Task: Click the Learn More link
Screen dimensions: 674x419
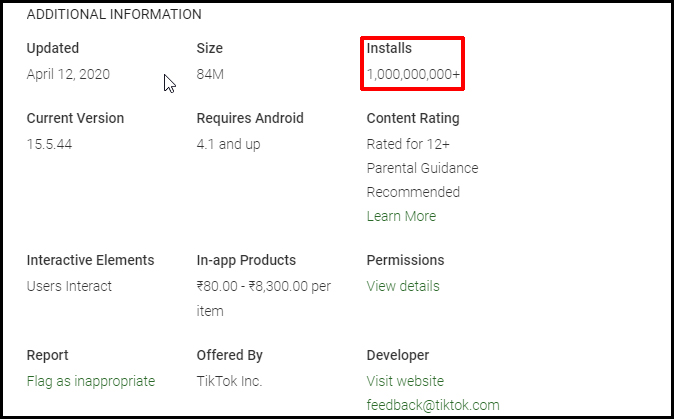Action: pyautogui.click(x=401, y=216)
